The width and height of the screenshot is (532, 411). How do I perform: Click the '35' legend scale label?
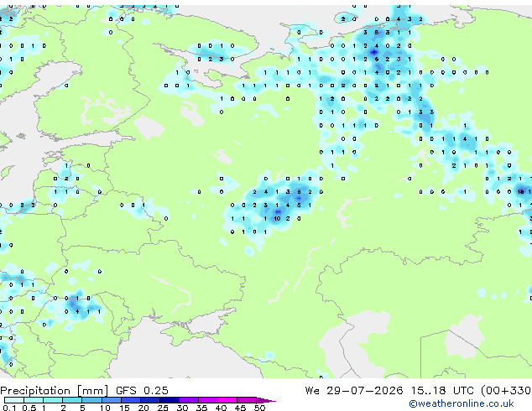[201, 408]
